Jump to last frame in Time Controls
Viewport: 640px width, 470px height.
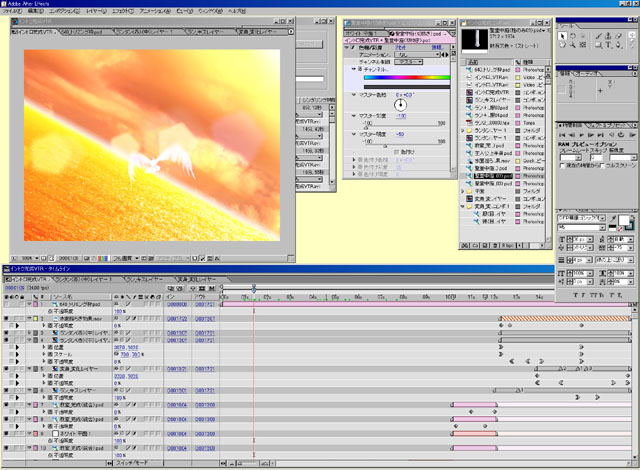coord(601,135)
